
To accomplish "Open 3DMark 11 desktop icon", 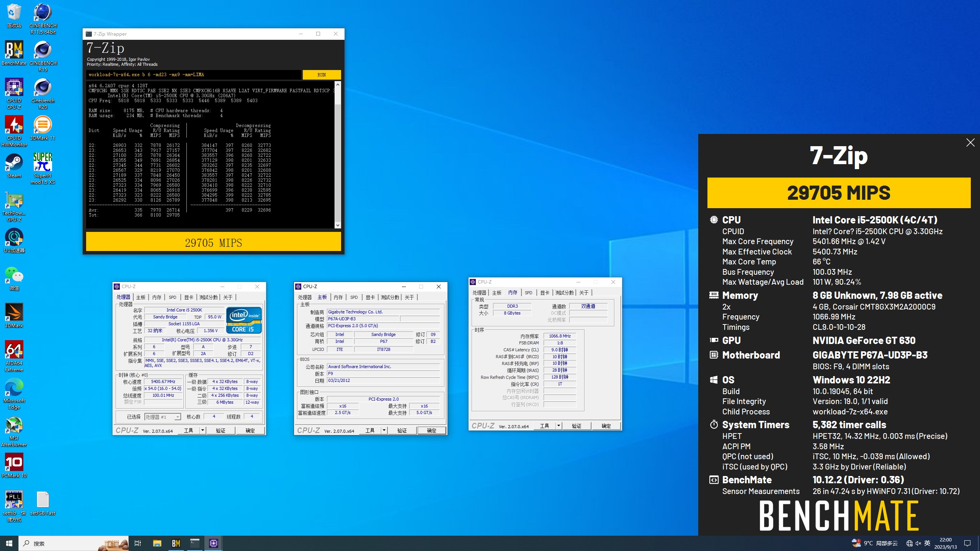I will tap(43, 128).
